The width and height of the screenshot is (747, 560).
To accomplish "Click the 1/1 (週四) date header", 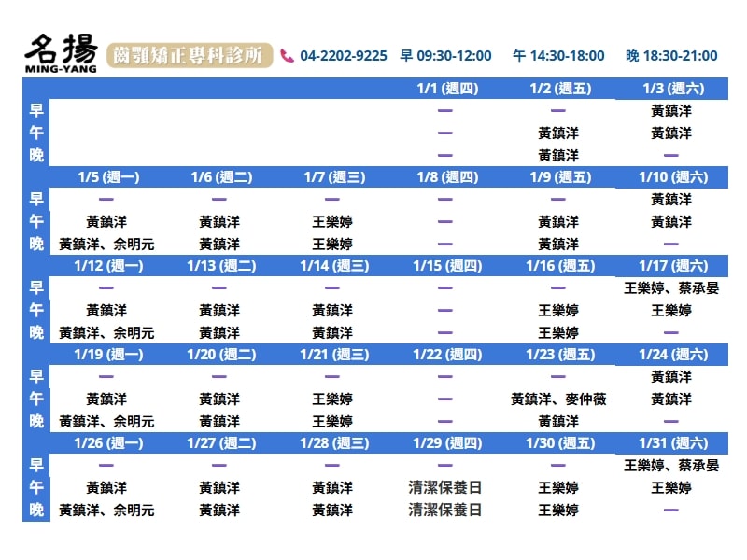I will (x=444, y=89).
